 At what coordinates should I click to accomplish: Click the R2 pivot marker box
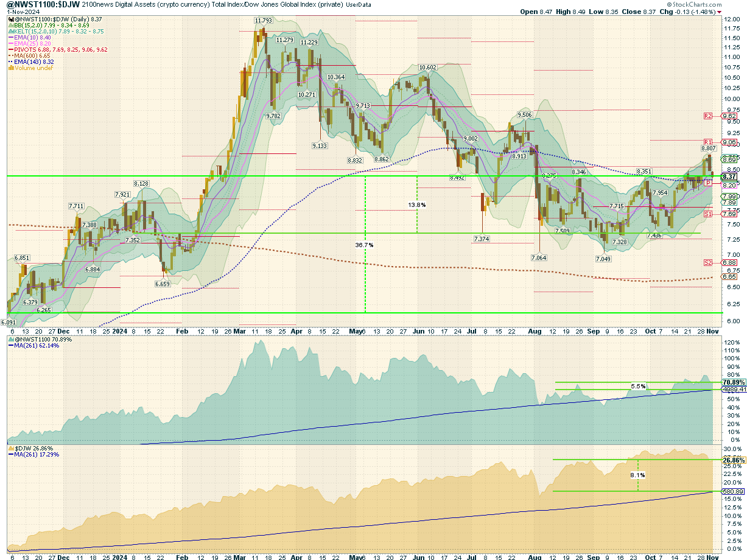[x=708, y=116]
